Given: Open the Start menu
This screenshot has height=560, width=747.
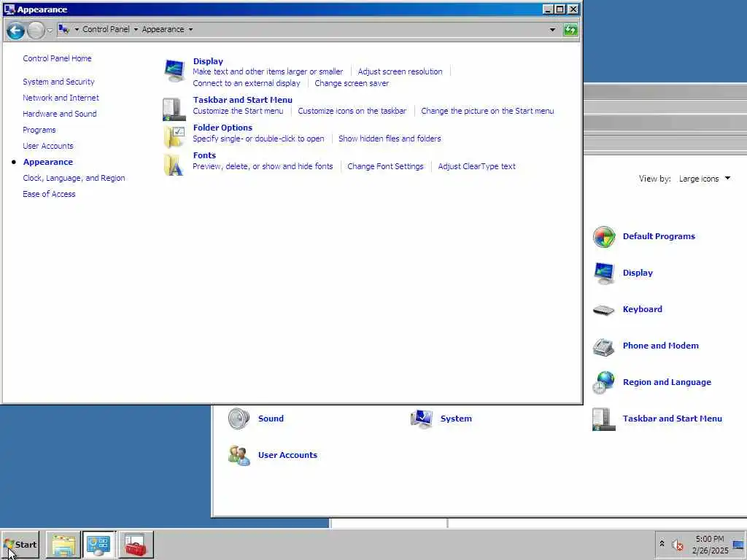Looking at the screenshot, I should click(20, 545).
